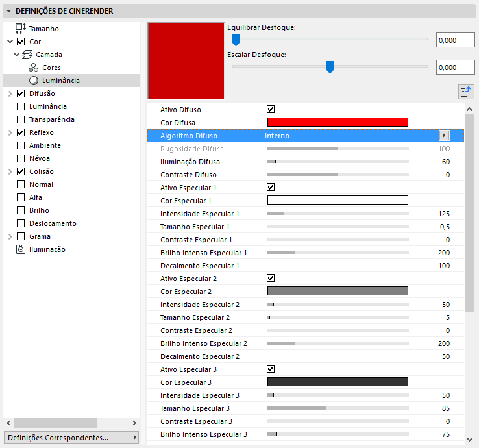
Task: Enable the Transparência channel checkbox
Action: 21,119
